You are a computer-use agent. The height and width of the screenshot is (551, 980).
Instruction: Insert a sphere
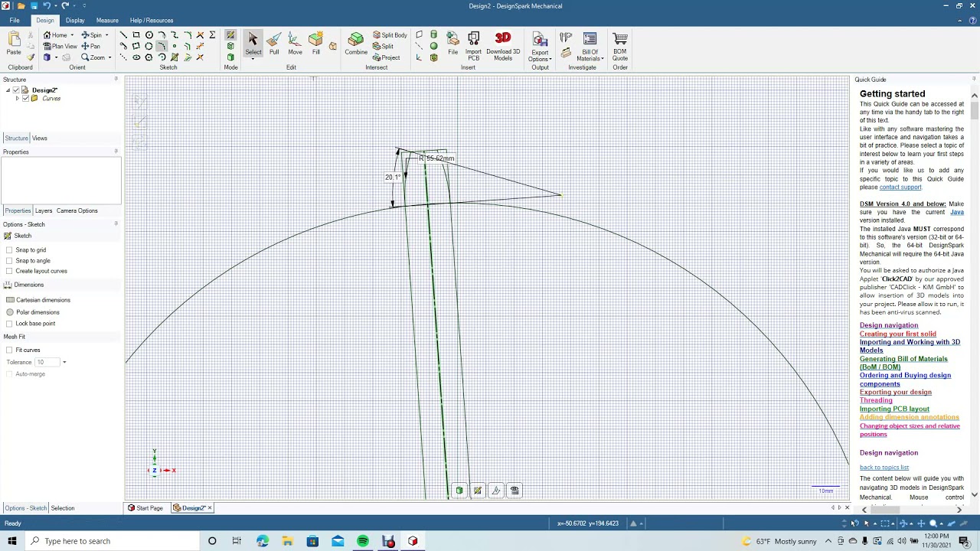[x=433, y=47]
